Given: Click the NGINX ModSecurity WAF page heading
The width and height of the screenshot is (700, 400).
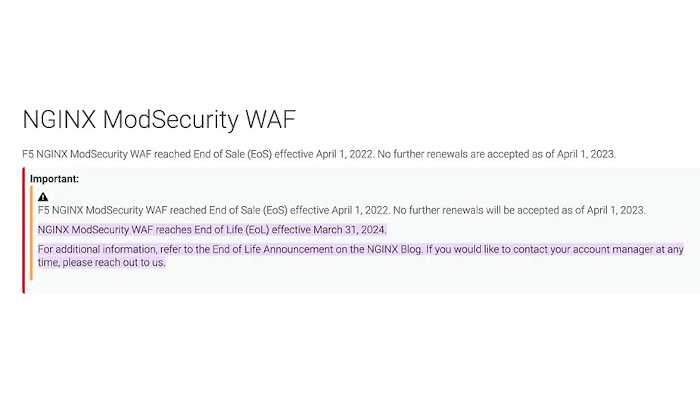Looking at the screenshot, I should click(x=159, y=119).
